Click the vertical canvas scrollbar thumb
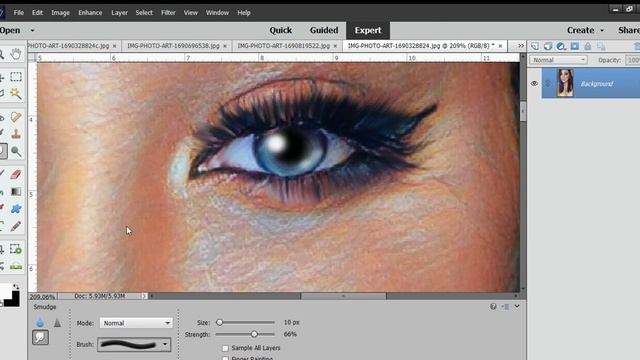The image size is (640, 360). (x=523, y=111)
